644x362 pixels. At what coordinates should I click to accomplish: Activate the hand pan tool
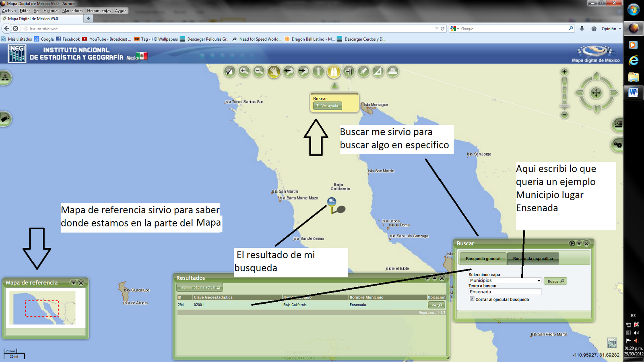[x=274, y=72]
